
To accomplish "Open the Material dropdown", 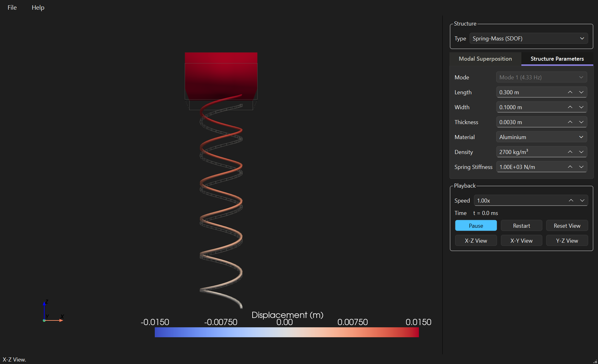I will (x=542, y=137).
